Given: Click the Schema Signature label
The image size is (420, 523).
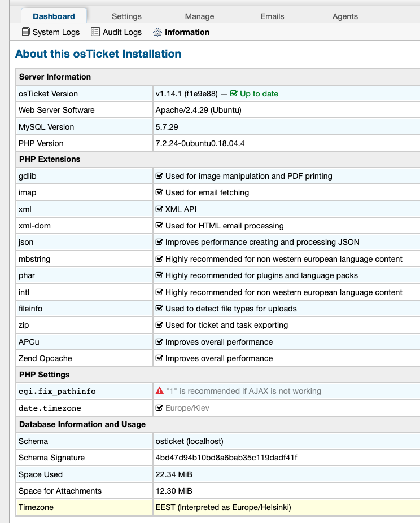Looking at the screenshot, I should pyautogui.click(x=52, y=458).
